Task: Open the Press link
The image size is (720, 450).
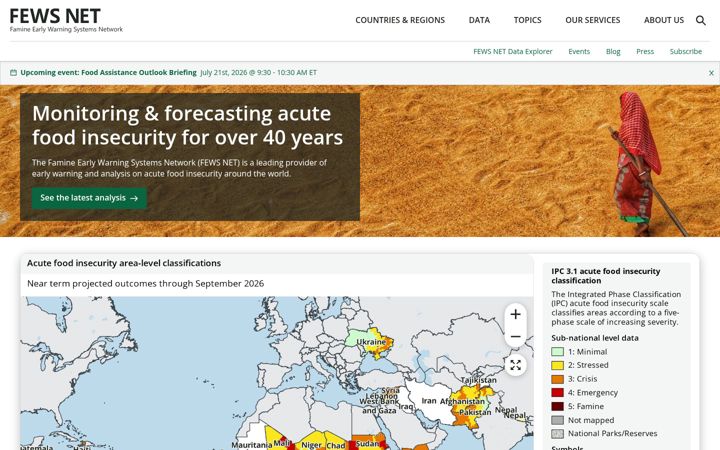Action: click(x=645, y=51)
